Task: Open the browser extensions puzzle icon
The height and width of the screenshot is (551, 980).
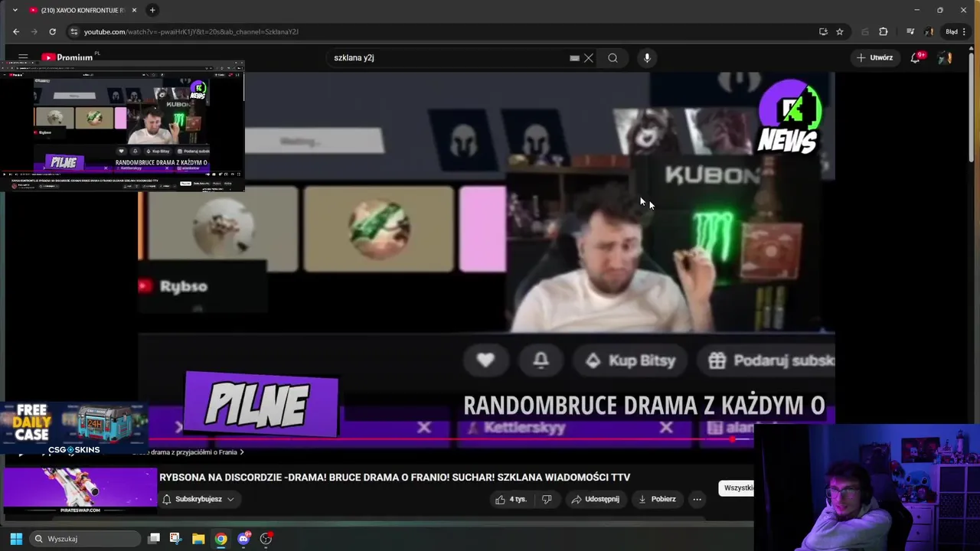Action: tap(884, 31)
